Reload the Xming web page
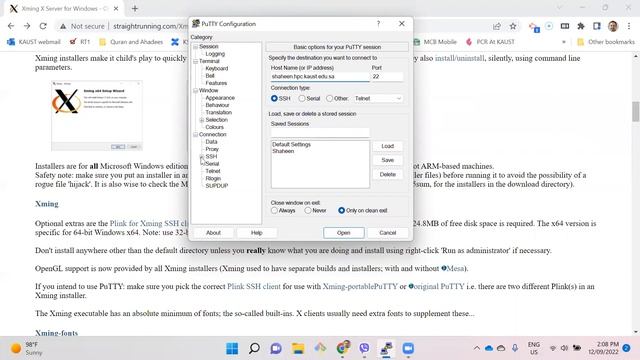The width and height of the screenshot is (640, 360). tap(43, 26)
